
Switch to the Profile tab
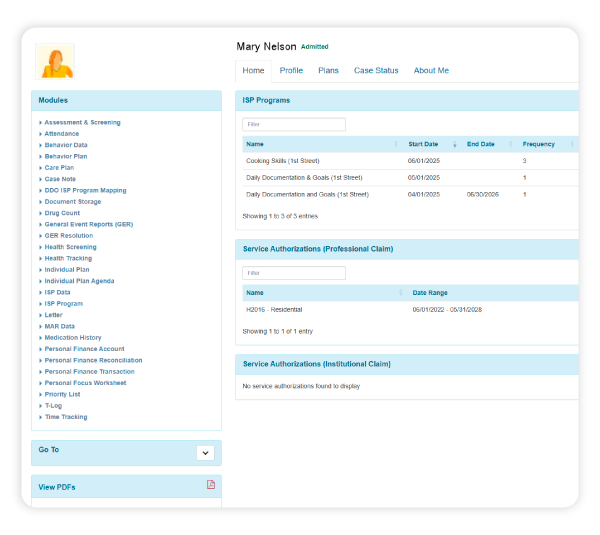[291, 71]
